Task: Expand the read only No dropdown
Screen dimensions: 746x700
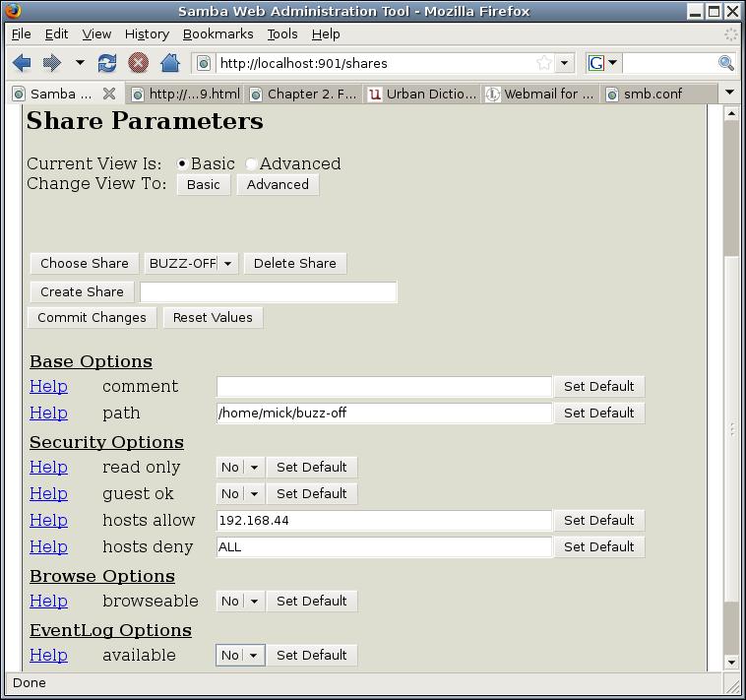Action: tap(240, 468)
